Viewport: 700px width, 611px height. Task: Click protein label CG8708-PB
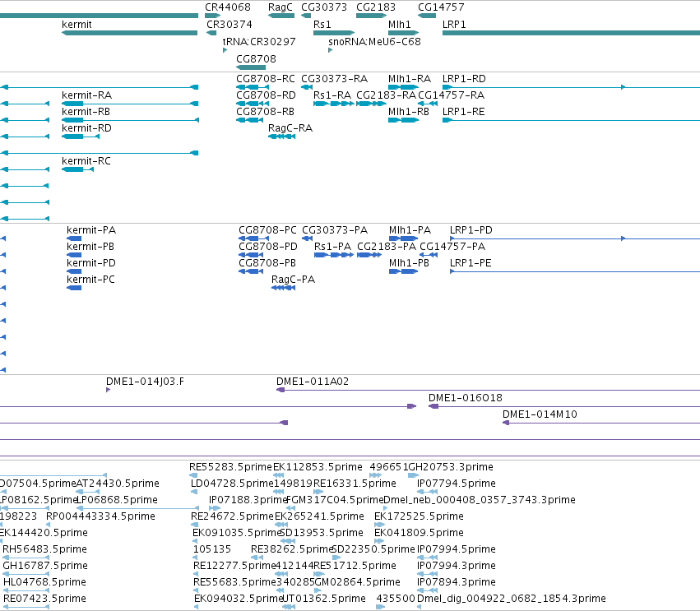[x=267, y=263]
